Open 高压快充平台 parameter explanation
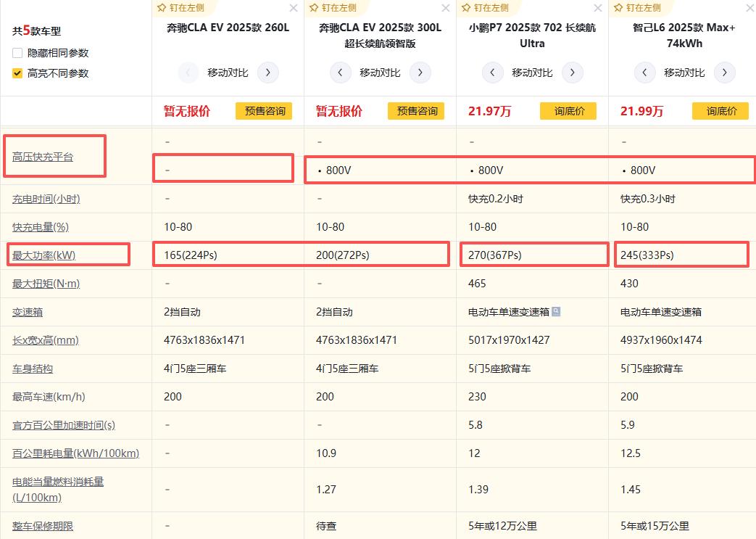Screen dimensions: 756x539 43,157
